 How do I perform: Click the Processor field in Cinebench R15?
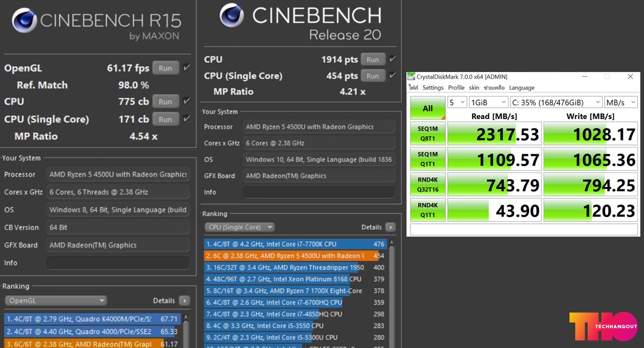tap(119, 175)
